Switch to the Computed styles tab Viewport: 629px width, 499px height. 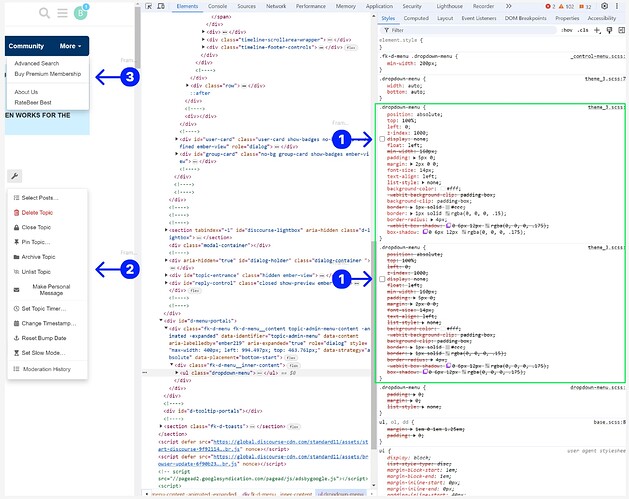(x=416, y=18)
